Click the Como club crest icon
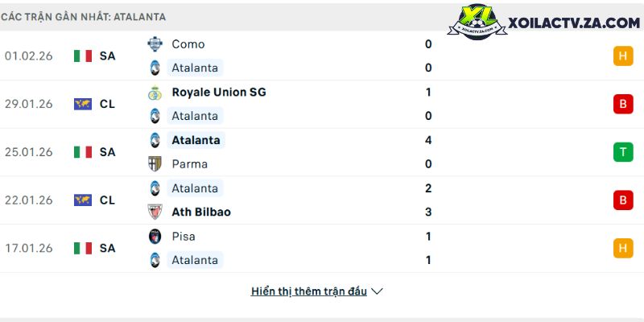 click(155, 44)
